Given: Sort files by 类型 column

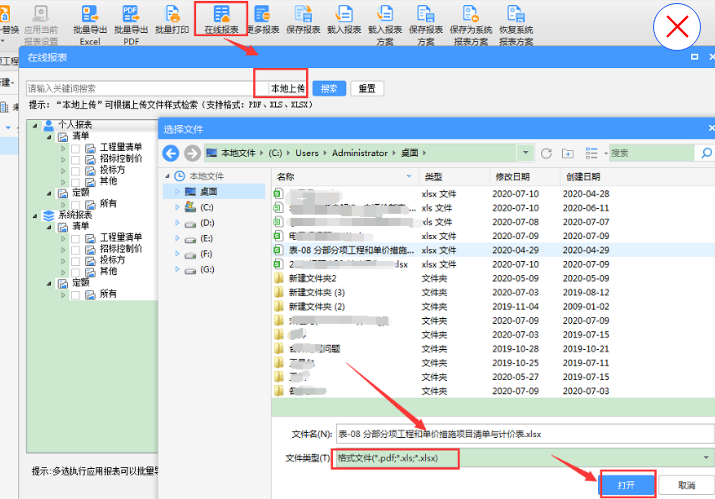Looking at the screenshot, I should pos(454,177).
